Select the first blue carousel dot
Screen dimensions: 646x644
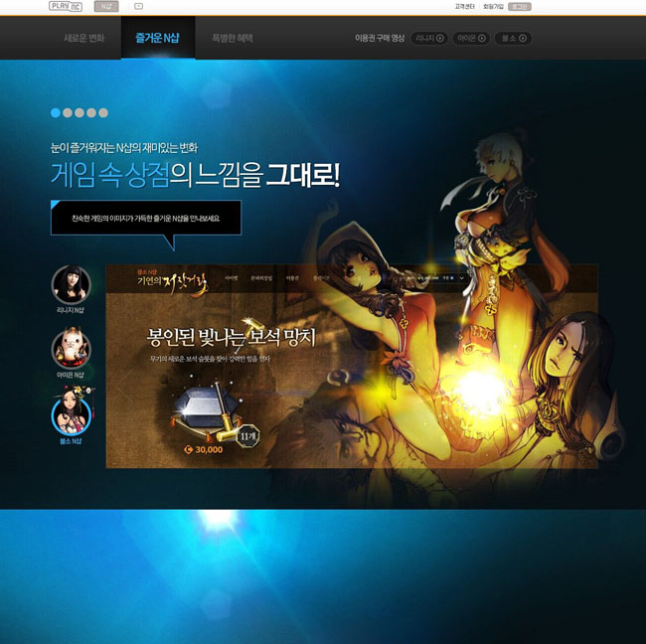[x=56, y=113]
